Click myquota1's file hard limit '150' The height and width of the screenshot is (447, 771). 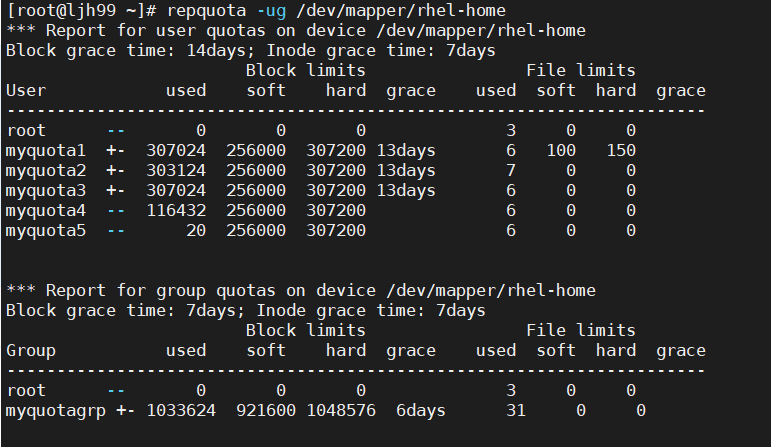click(x=621, y=150)
